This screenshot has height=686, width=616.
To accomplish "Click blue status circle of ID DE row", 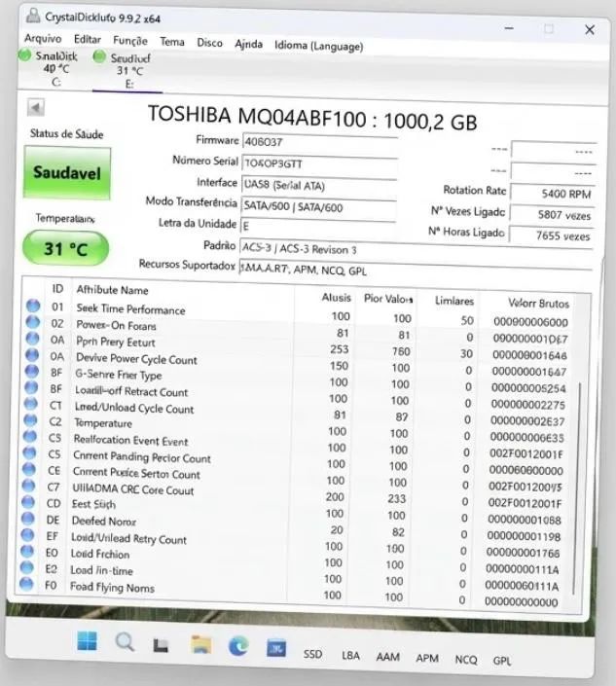I will click(x=27, y=519).
